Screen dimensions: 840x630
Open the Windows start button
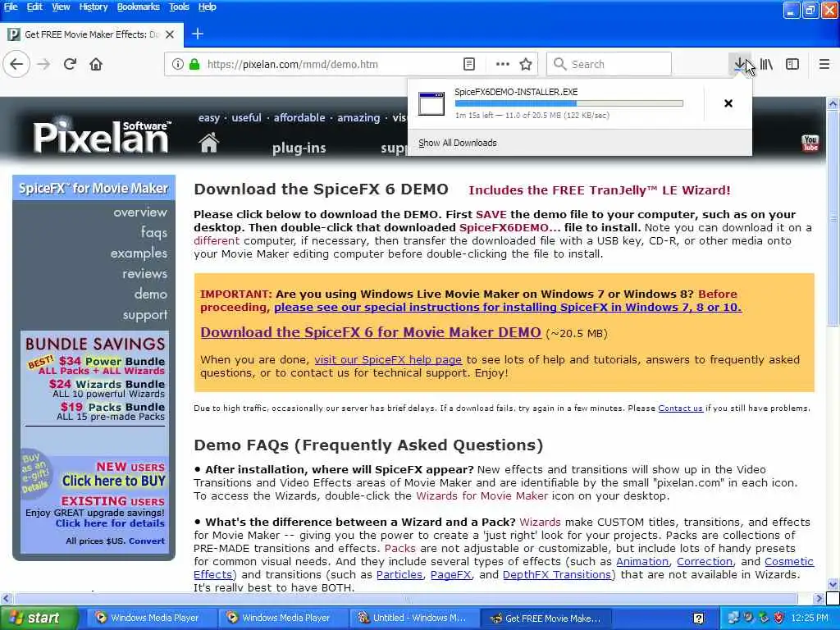coord(39,619)
